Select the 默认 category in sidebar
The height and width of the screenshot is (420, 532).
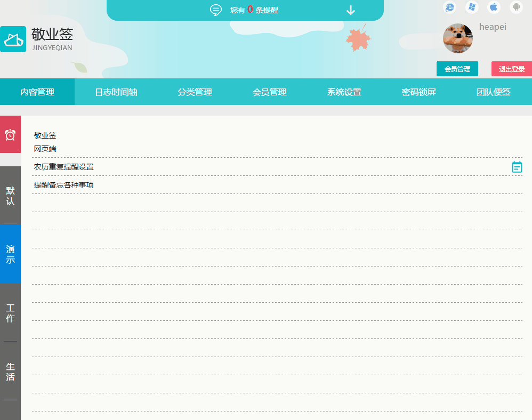10,196
